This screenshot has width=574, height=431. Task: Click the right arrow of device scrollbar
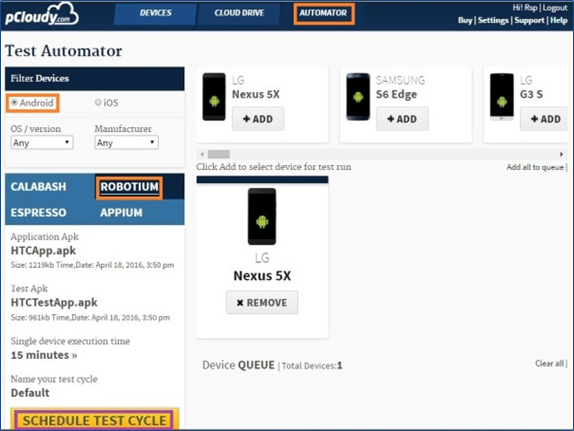coord(561,154)
